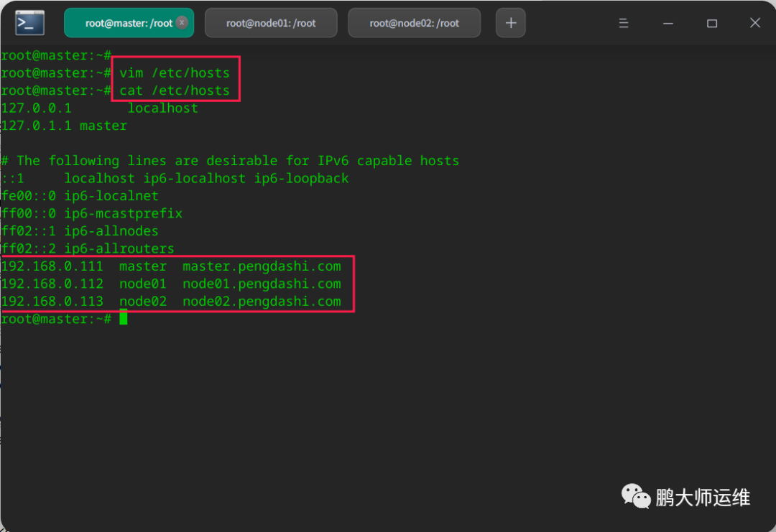Click the 'vim /etc/hosts' command text

(x=175, y=73)
